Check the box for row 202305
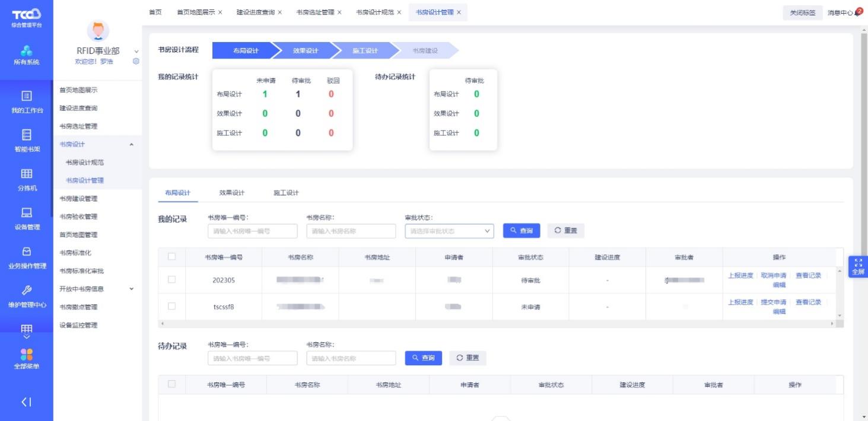The height and width of the screenshot is (421, 868). click(x=172, y=280)
